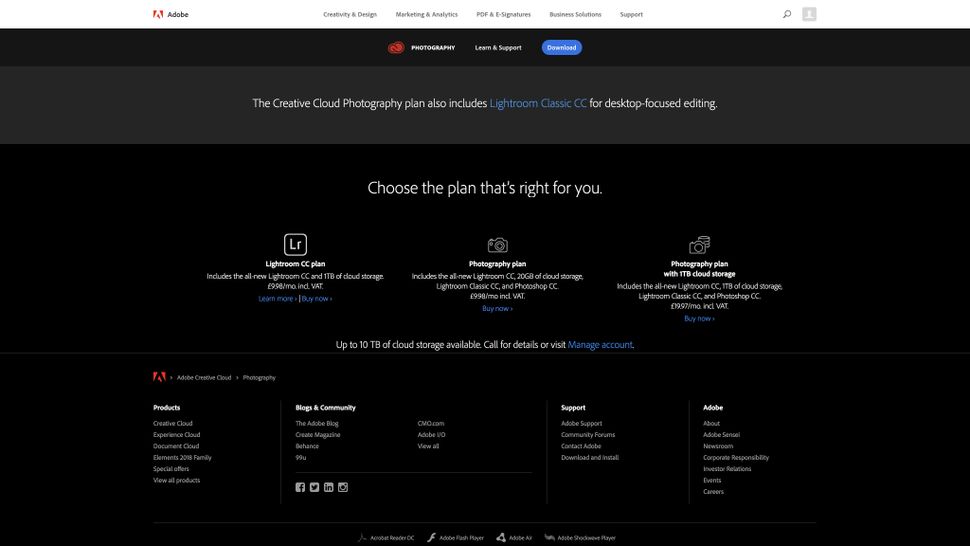Click the PHOTOGRAPHY title label
This screenshot has height=546, width=970.
tap(433, 48)
